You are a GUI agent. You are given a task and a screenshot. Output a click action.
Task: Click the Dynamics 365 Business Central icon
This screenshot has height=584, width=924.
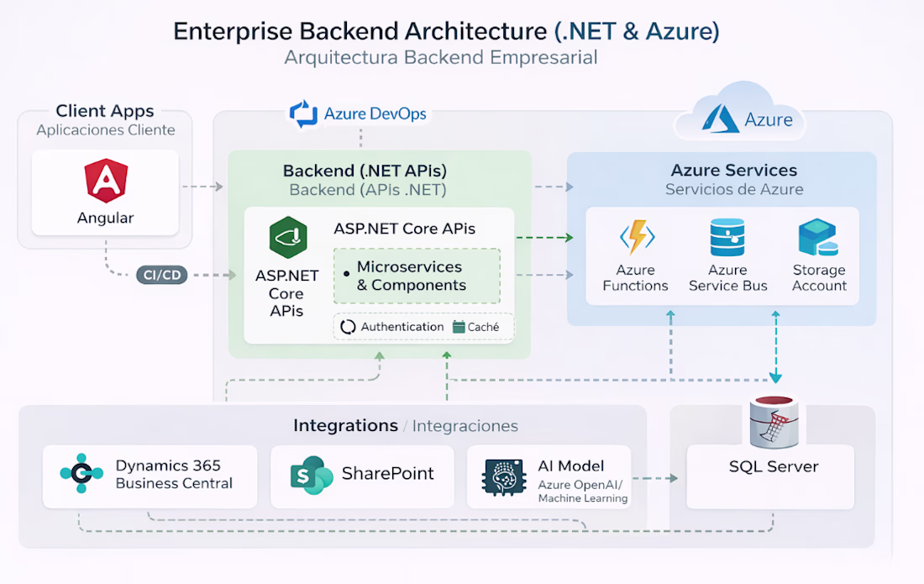tap(81, 473)
